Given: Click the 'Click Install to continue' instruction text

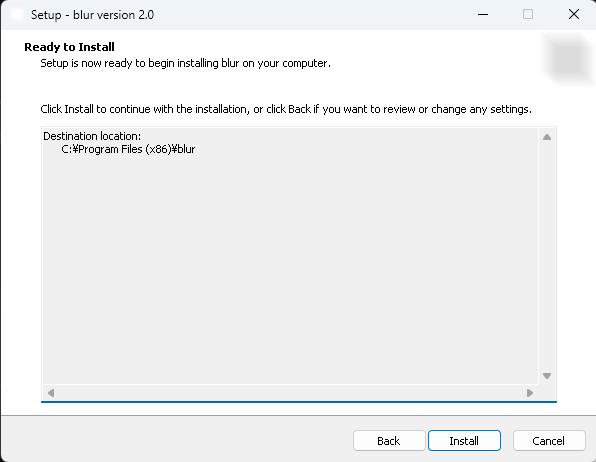Looking at the screenshot, I should [x=286, y=109].
